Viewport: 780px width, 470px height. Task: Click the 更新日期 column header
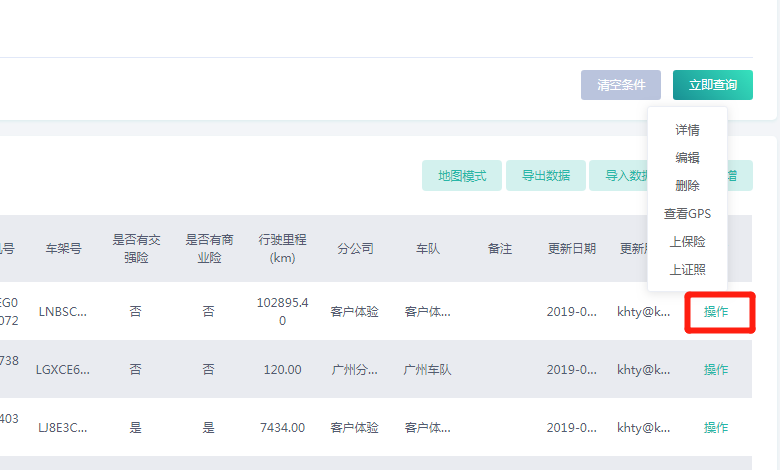coord(572,248)
